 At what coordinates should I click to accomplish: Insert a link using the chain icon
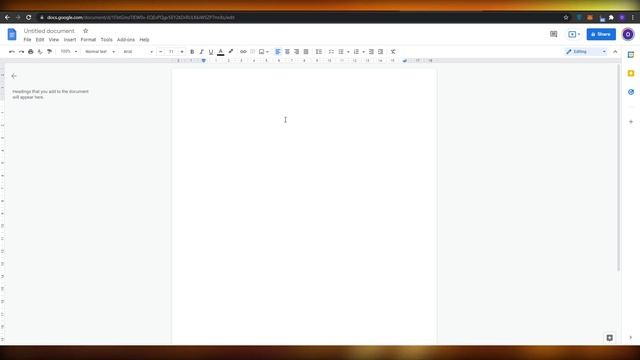243,52
